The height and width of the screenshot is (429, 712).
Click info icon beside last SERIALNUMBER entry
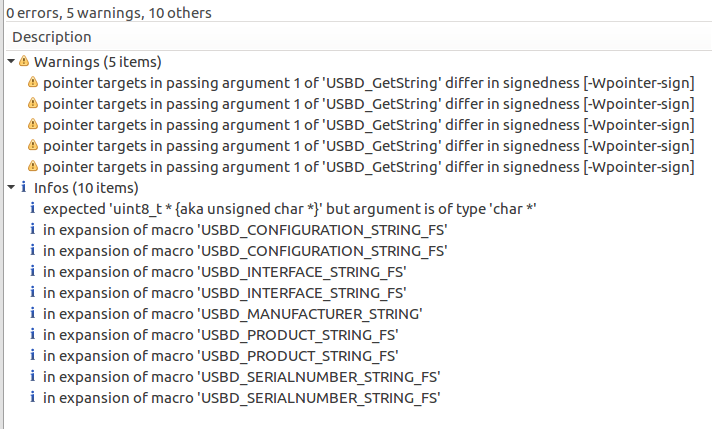[x=33, y=398]
